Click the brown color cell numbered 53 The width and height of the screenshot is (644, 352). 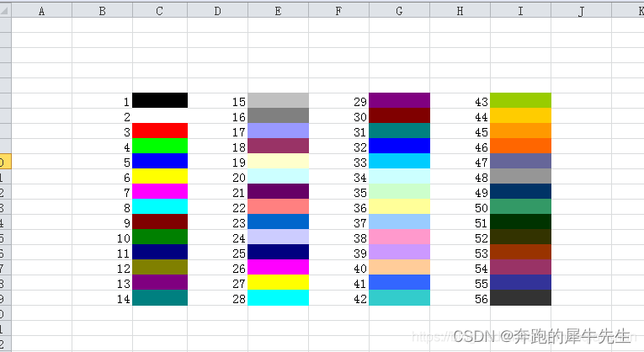coord(520,252)
